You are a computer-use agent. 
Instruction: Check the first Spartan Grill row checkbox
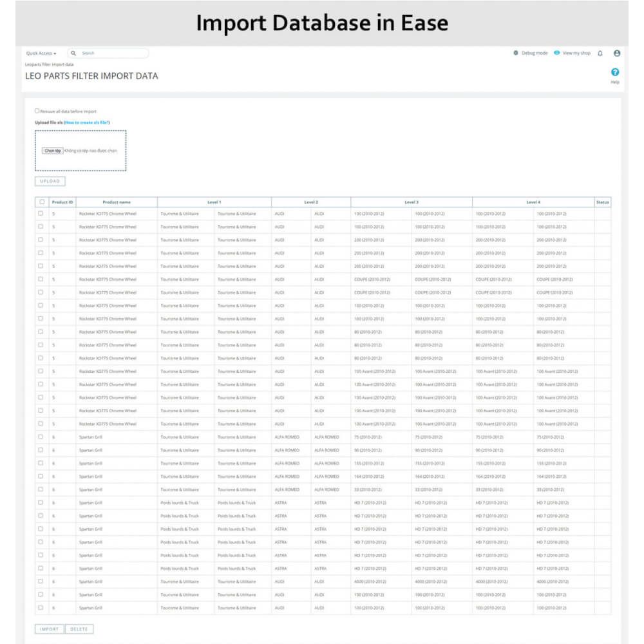tap(41, 437)
